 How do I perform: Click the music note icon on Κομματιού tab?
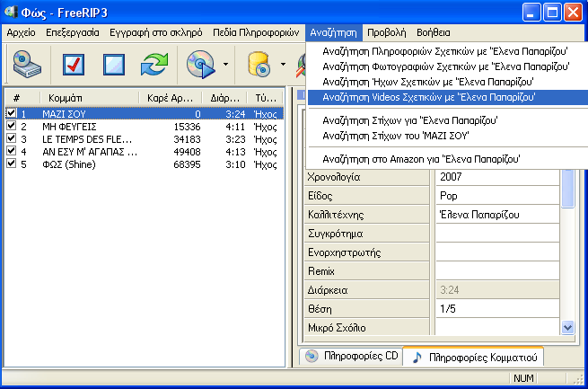417,358
